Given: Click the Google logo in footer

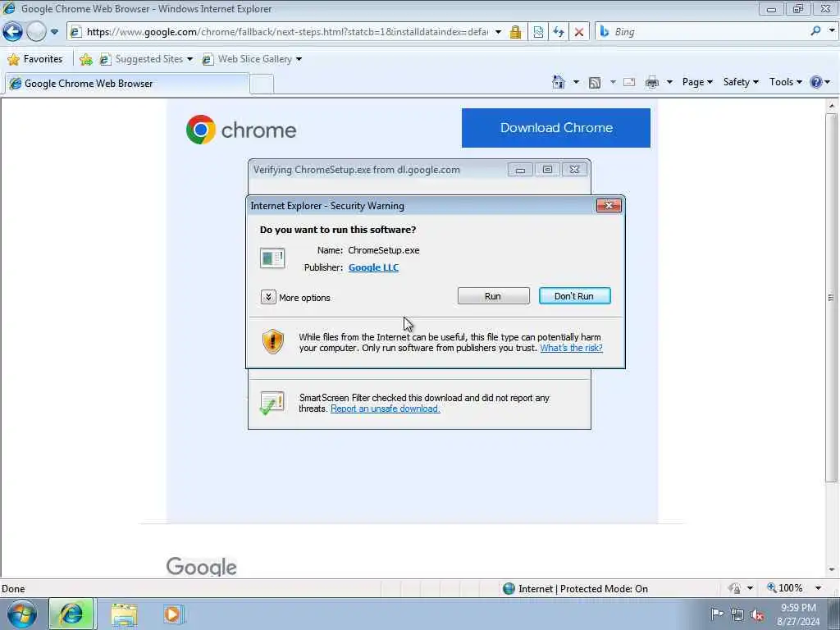Looking at the screenshot, I should click(x=202, y=567).
